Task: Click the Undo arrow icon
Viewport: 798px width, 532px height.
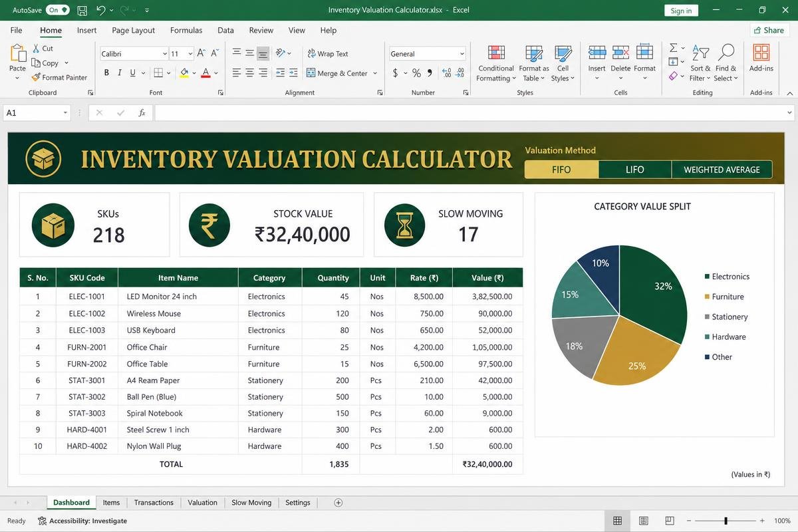Action: tap(100, 10)
